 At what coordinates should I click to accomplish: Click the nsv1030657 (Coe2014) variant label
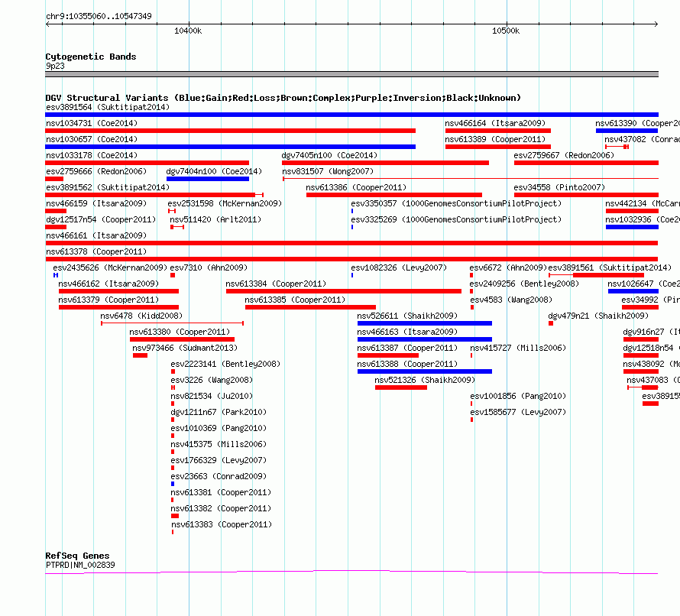coord(92,139)
